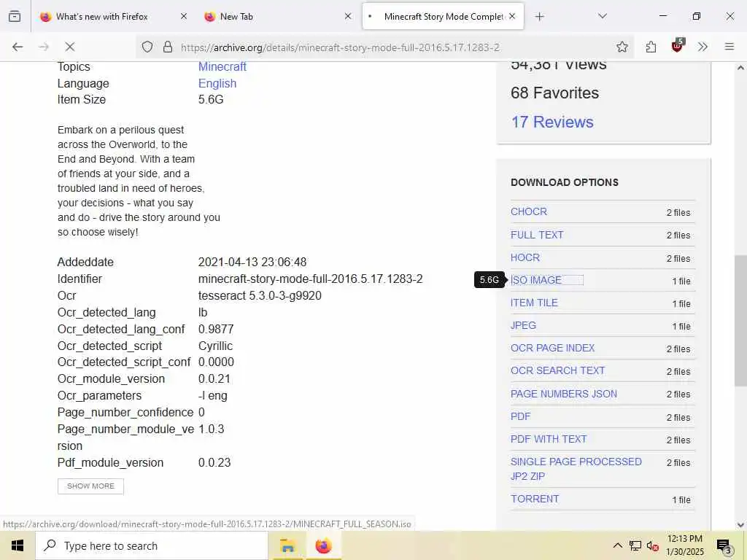
Task: Close the Minecraft Story Mode tab
Action: (x=512, y=16)
